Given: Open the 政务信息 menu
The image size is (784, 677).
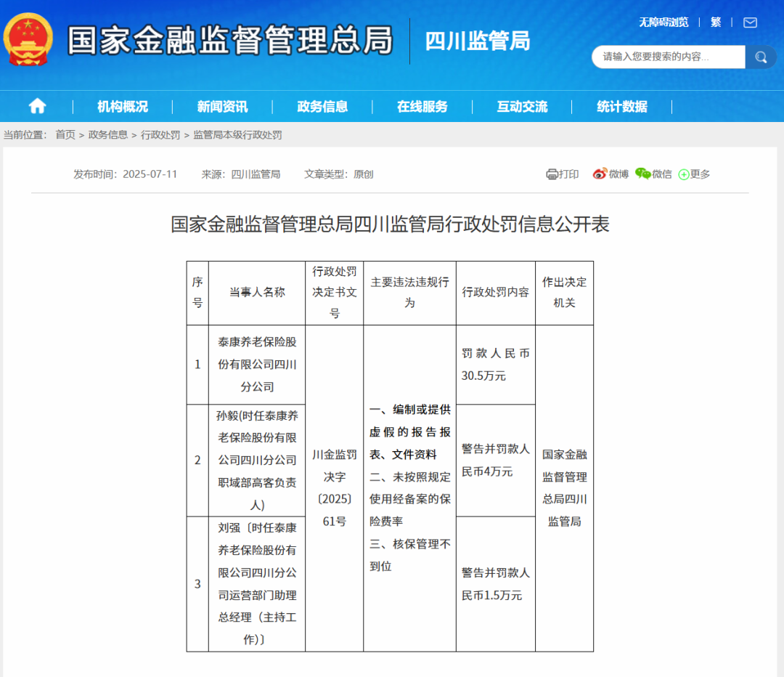Looking at the screenshot, I should tap(322, 107).
